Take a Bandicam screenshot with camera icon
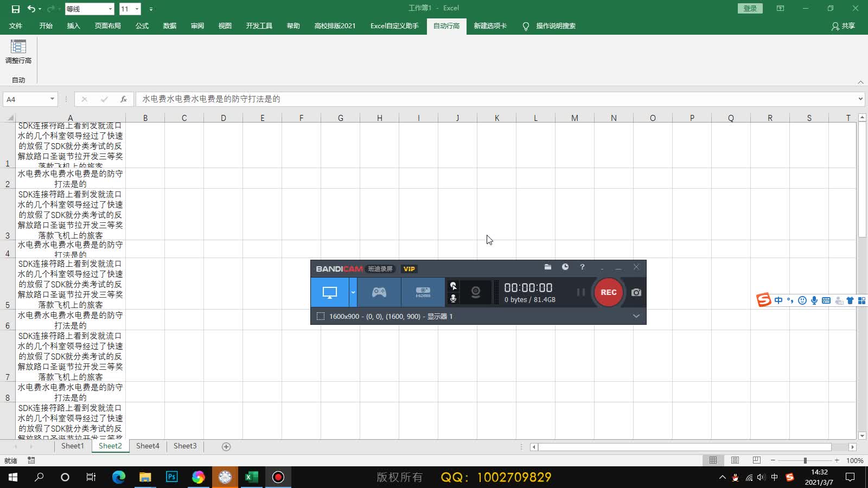The height and width of the screenshot is (488, 868). tap(636, 292)
